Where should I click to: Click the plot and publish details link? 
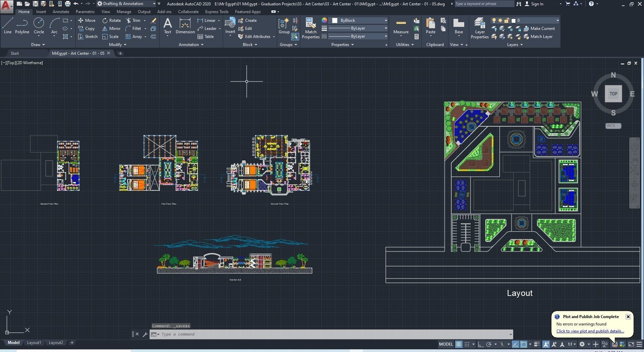(x=590, y=331)
